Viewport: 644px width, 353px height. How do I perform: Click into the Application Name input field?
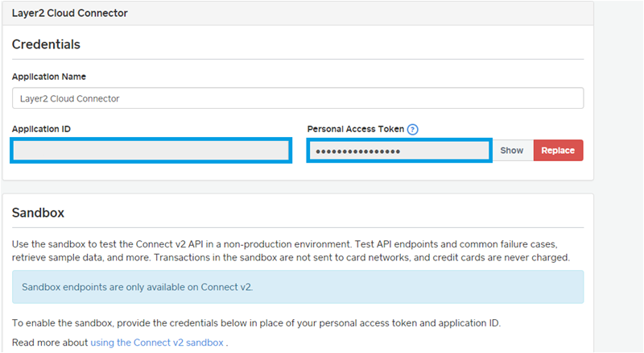(297, 98)
